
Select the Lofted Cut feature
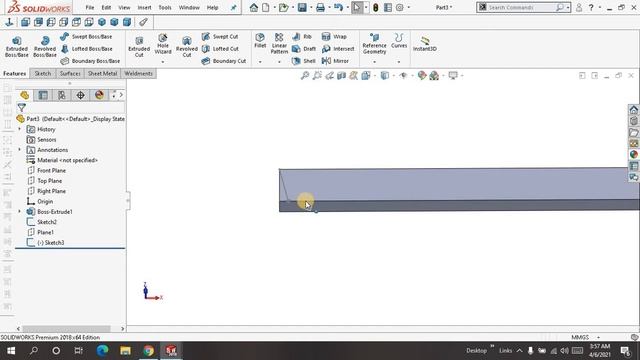pos(220,49)
